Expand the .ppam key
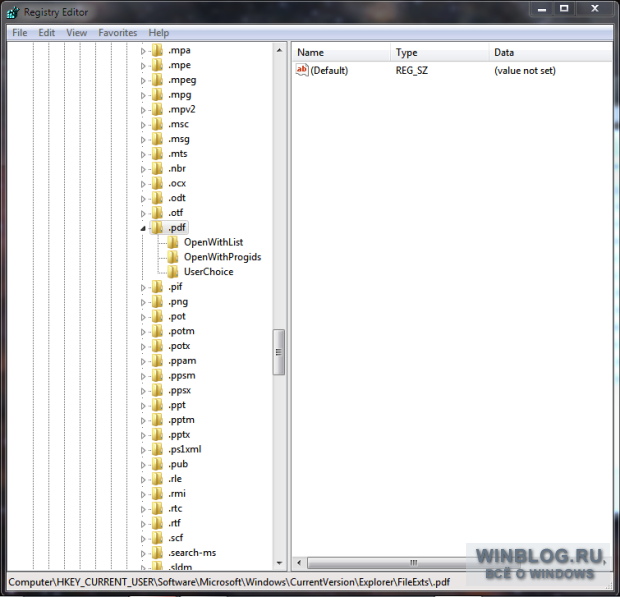Image resolution: width=620 pixels, height=597 pixels. coord(143,361)
